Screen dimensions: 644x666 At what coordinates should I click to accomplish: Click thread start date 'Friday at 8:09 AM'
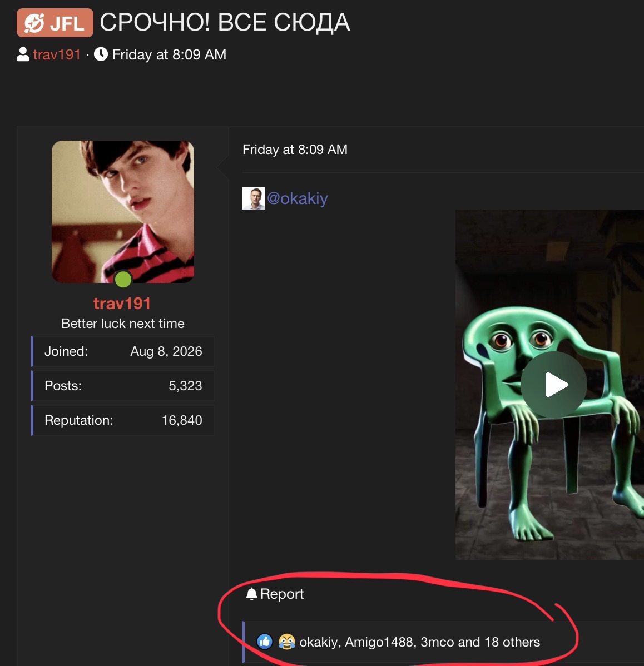click(169, 54)
